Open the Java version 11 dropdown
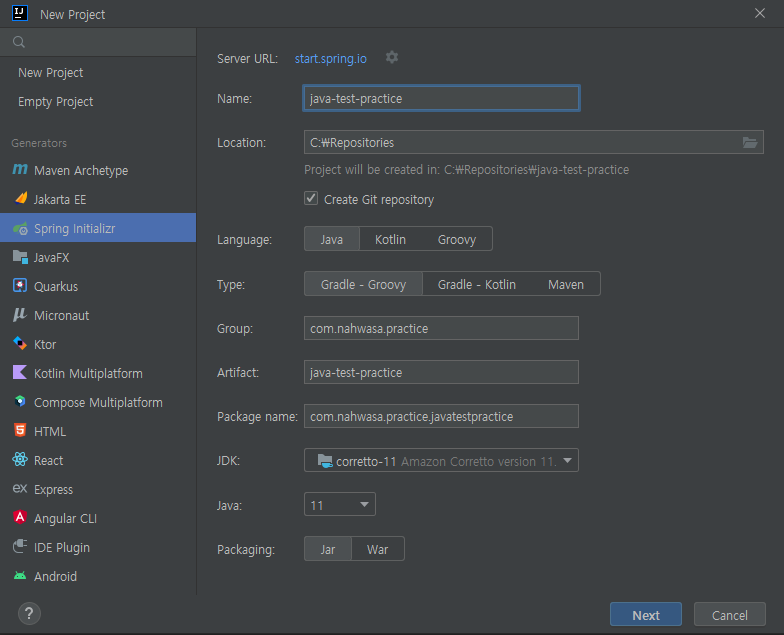784x635 pixels. (x=340, y=504)
